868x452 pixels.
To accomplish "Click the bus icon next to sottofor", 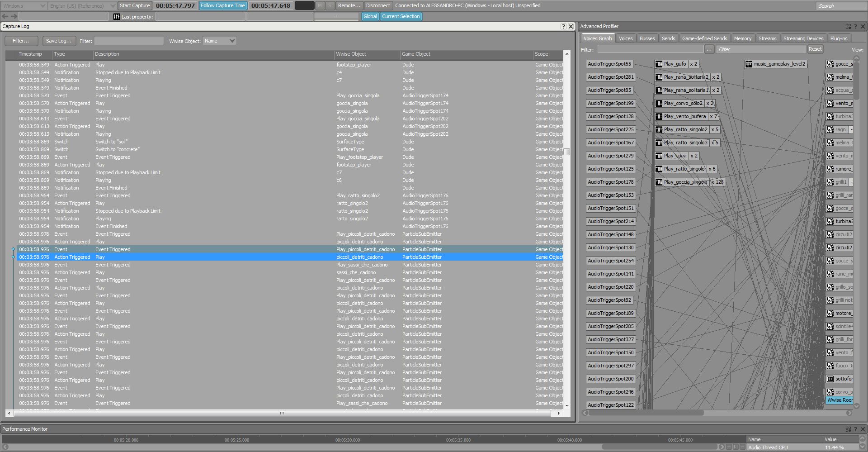I will tap(830, 379).
